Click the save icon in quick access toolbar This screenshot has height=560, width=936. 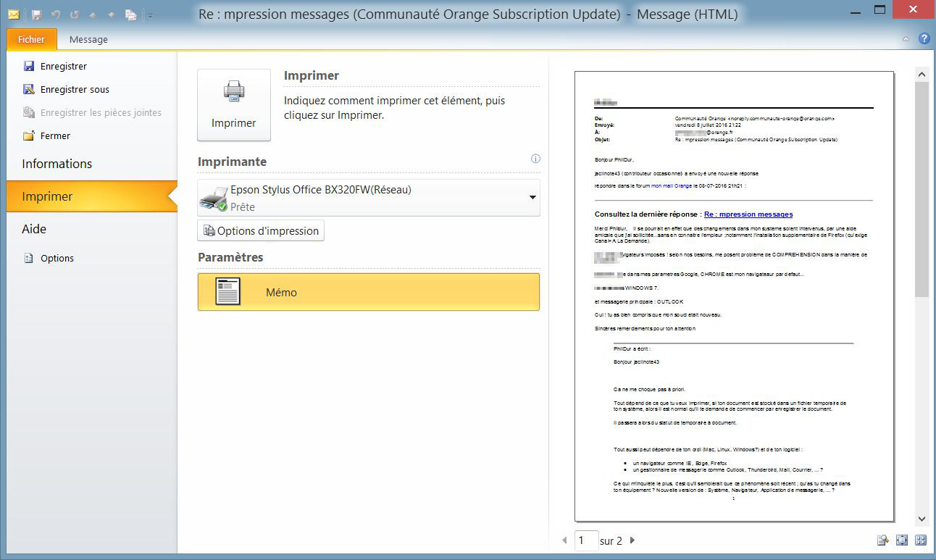(x=36, y=14)
